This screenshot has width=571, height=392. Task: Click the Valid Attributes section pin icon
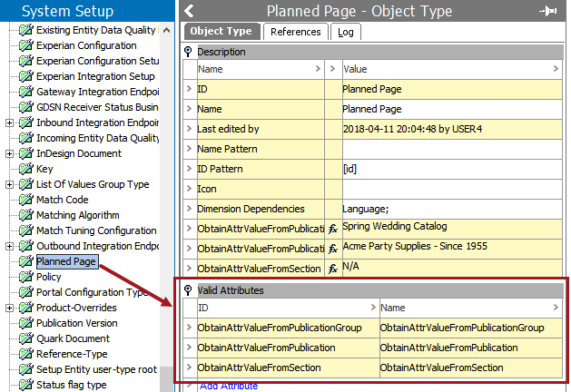tap(188, 290)
